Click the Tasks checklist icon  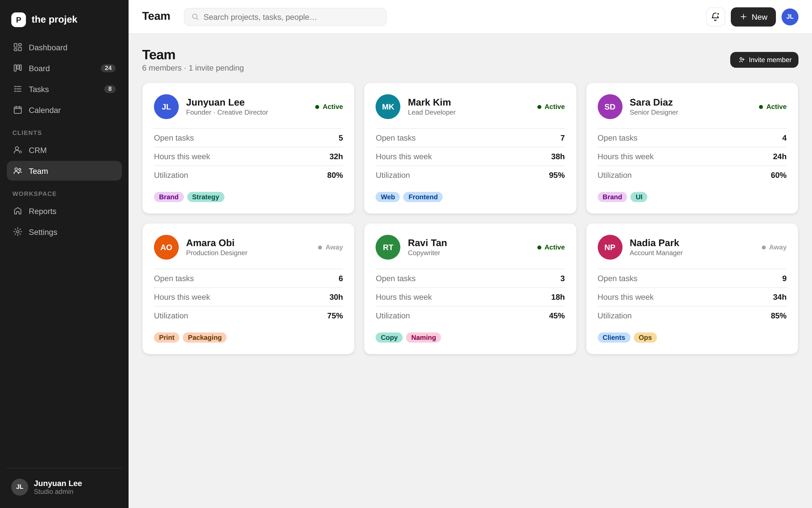point(18,89)
